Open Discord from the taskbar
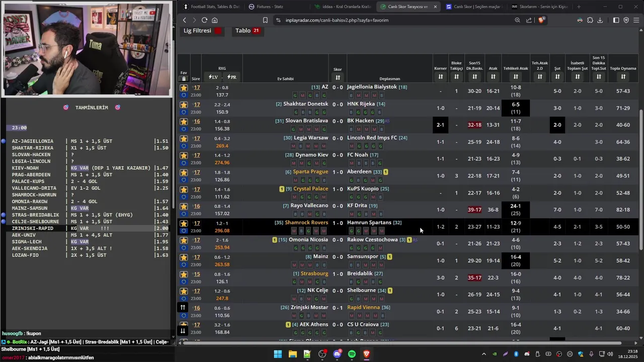 (337, 354)
